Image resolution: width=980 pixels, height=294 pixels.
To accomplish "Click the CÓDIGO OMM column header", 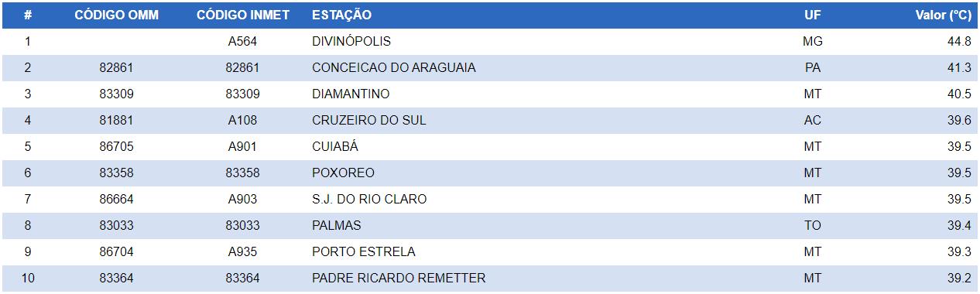I will [117, 15].
